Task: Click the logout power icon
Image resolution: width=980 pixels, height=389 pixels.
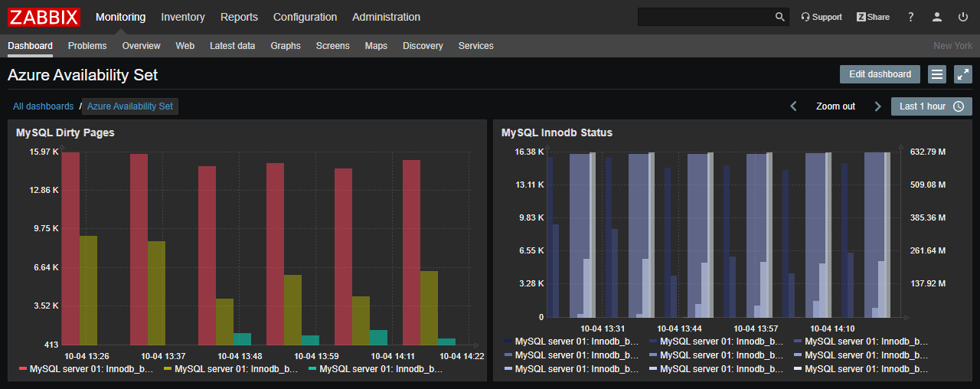Action: pos(963,17)
